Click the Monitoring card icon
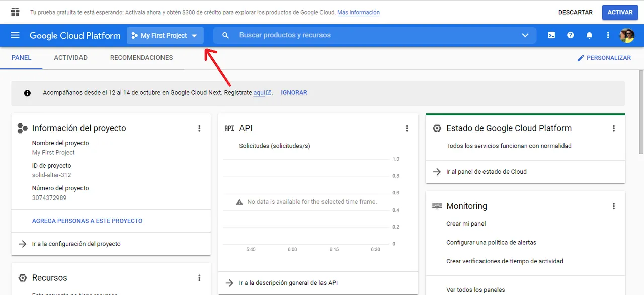This screenshot has width=644, height=295. [x=437, y=206]
